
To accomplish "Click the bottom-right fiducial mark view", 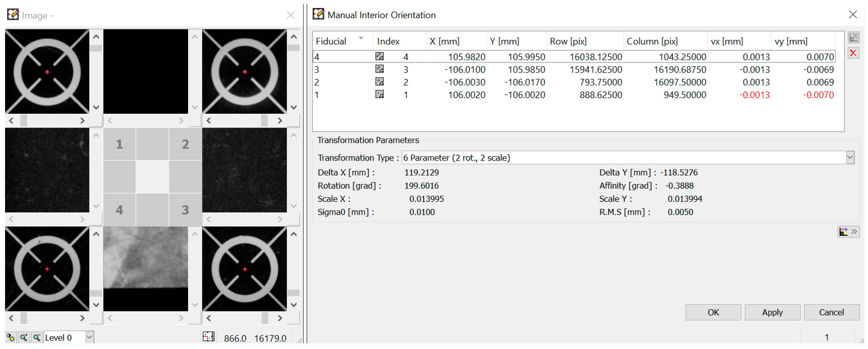I will [245, 269].
